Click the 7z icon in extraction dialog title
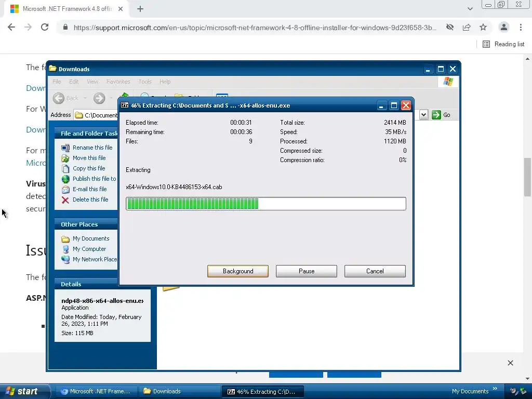Viewport: 532px width, 399px height. (x=125, y=105)
